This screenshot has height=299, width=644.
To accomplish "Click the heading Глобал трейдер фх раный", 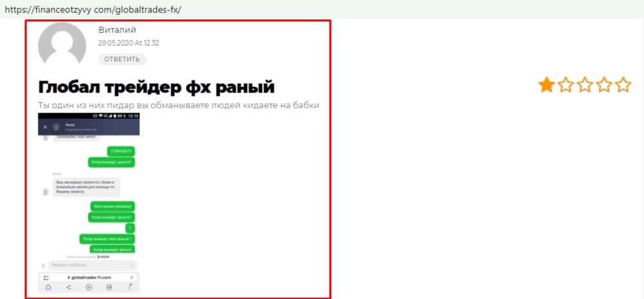I will tap(156, 87).
